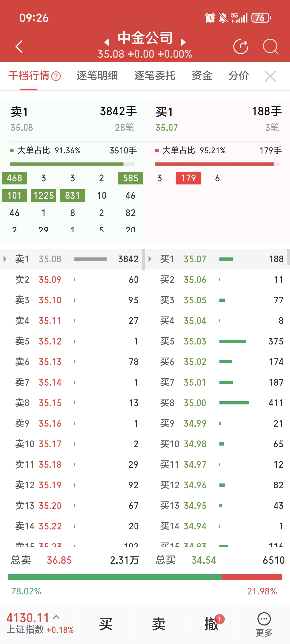
Task: Expand 上证指数 ticker chevron
Action: (56, 617)
